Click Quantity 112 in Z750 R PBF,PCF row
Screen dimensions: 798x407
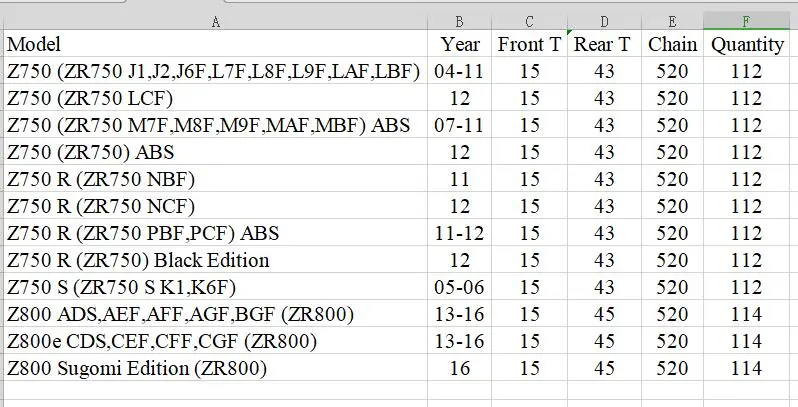coord(746,233)
